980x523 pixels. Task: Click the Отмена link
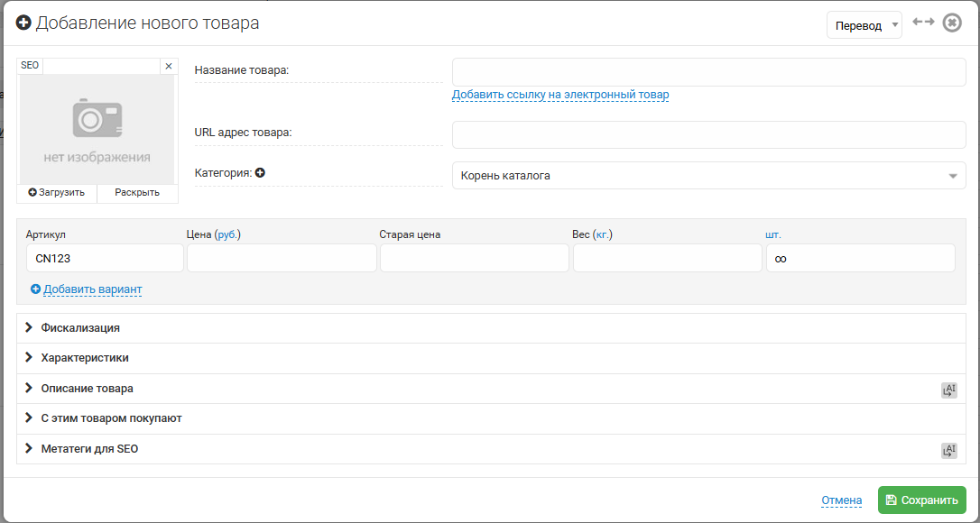[x=841, y=500]
